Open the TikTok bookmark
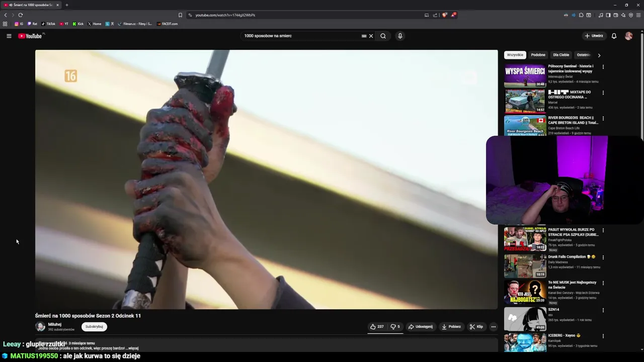Viewport: 644px width, 362px height. 48,24
